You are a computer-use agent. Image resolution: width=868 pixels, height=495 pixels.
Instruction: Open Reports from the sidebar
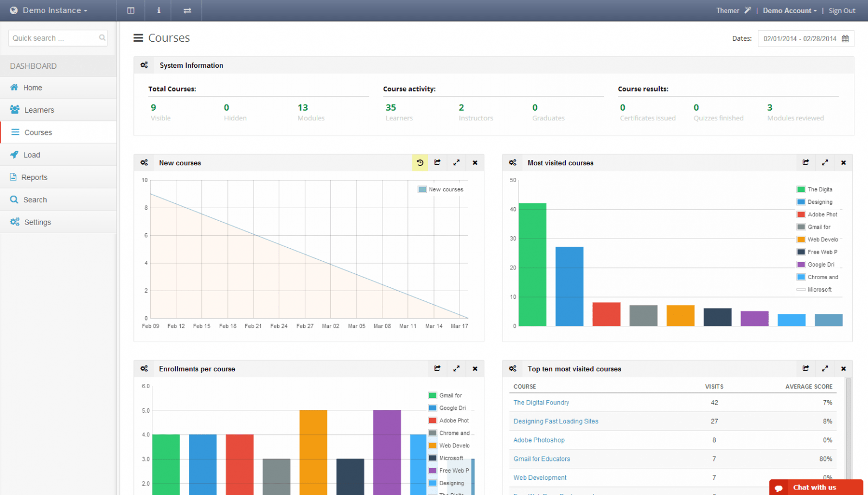[34, 177]
